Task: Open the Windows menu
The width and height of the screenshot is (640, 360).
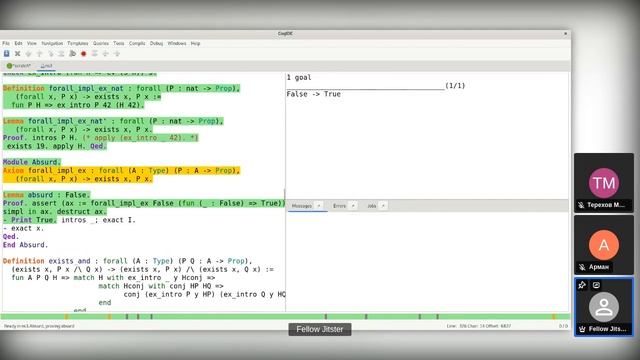Action: coord(177,43)
